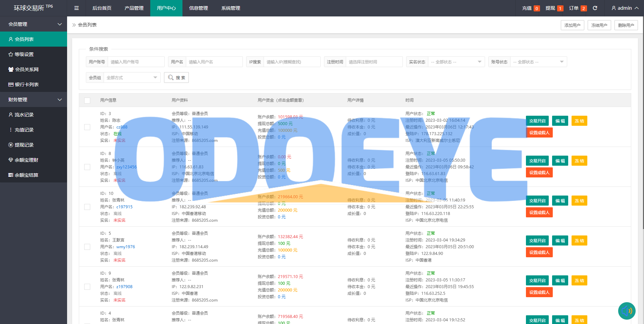The width and height of the screenshot is (644, 324).
Task: Check the row checkbox for user z197908
Action: point(87,287)
